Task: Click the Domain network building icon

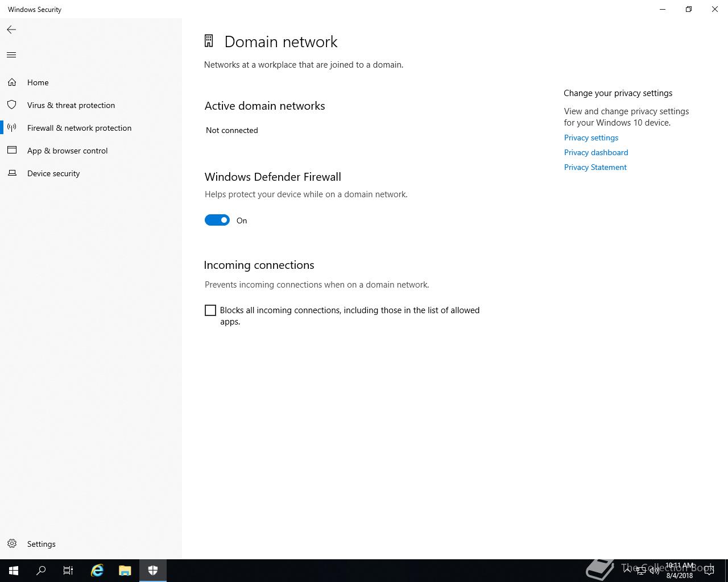Action: (209, 41)
